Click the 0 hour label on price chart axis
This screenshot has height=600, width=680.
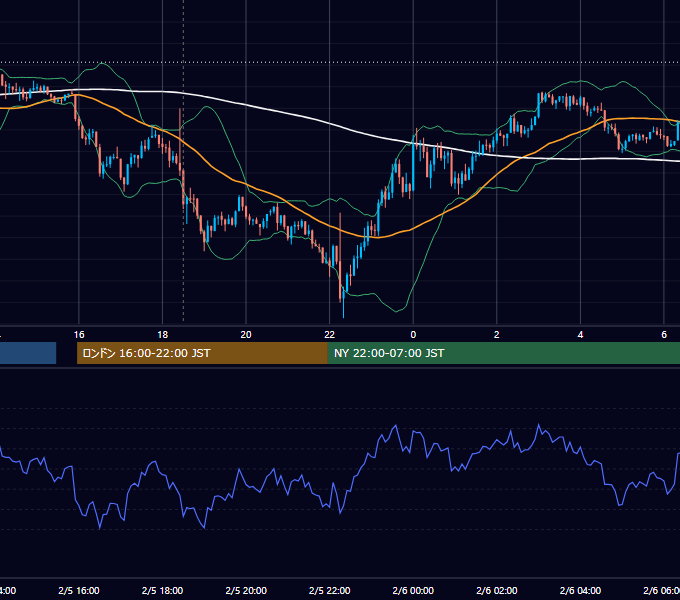click(413, 335)
